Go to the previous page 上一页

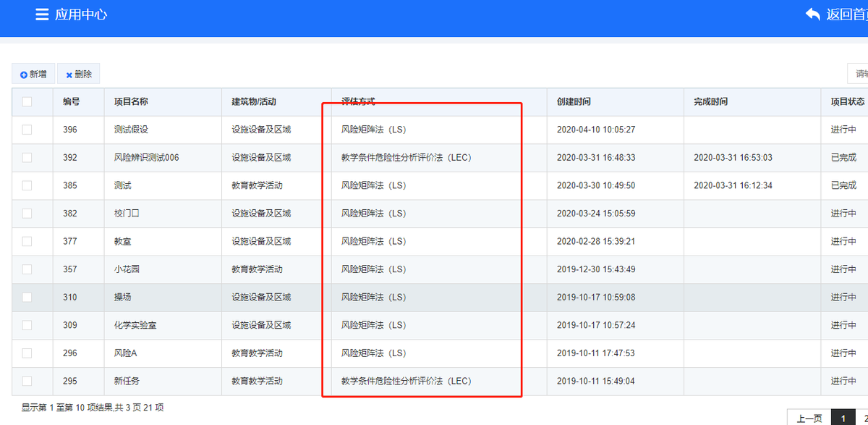[x=809, y=418]
